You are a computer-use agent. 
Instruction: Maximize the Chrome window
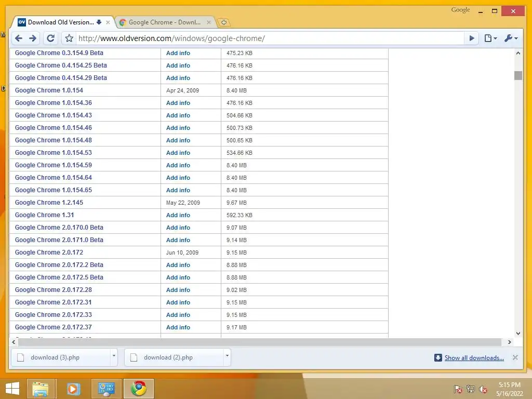[x=495, y=11]
